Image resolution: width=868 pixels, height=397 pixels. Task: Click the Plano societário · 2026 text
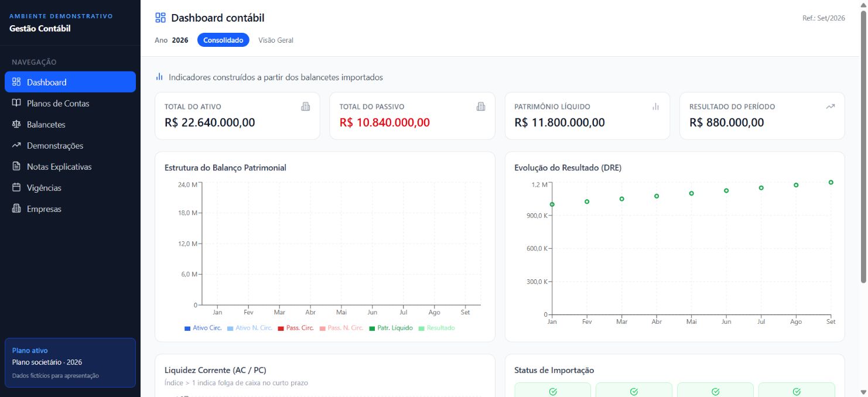(x=47, y=362)
